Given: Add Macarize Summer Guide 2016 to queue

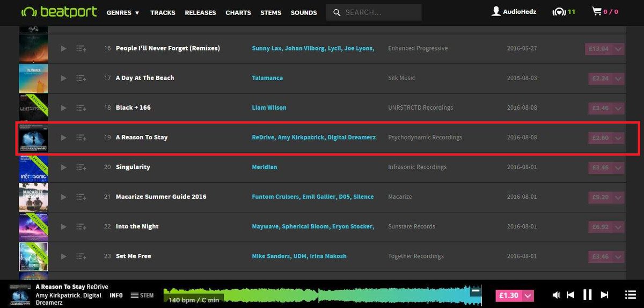Looking at the screenshot, I should tap(81, 197).
